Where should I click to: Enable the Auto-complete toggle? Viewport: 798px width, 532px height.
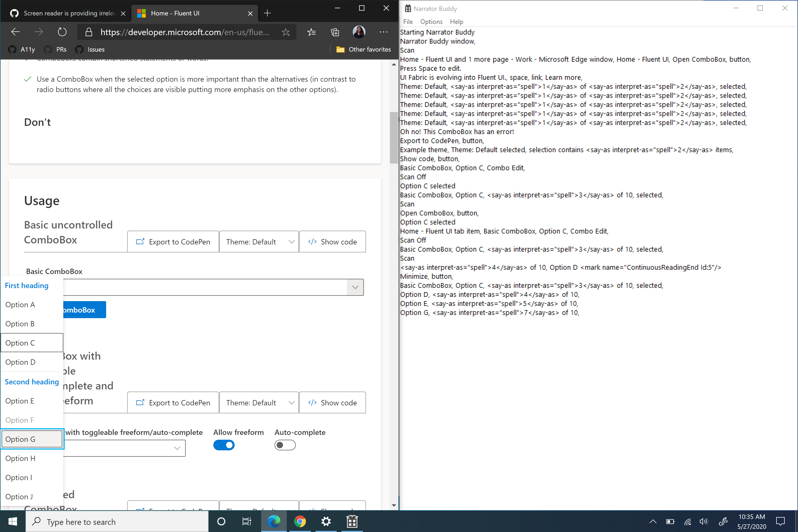[x=285, y=445]
